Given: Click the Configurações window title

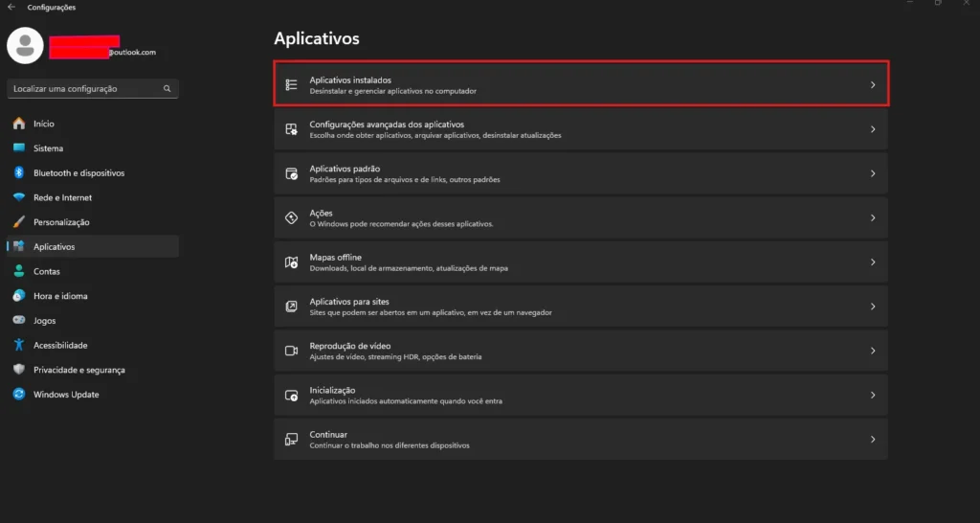Looking at the screenshot, I should [x=52, y=8].
